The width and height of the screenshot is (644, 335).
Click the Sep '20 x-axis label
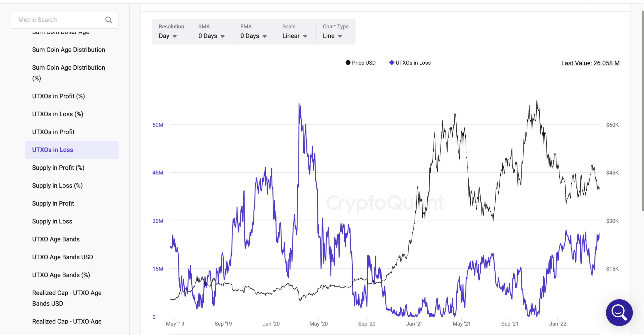(367, 324)
